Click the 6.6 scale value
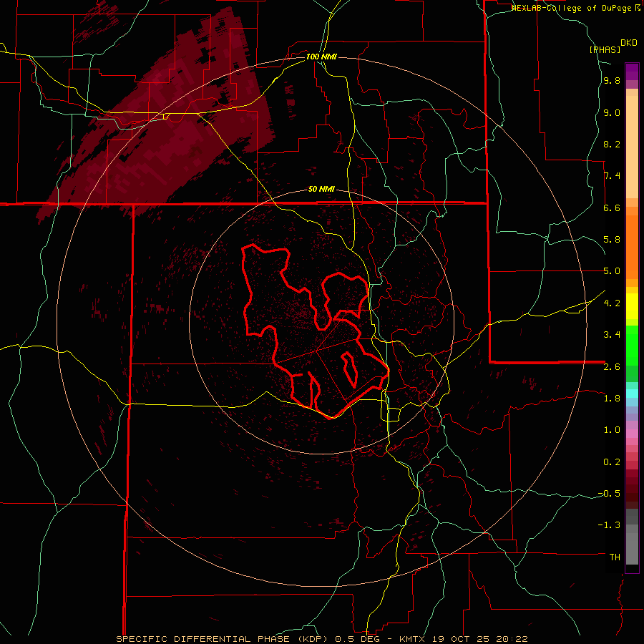The width and height of the screenshot is (644, 644). pyautogui.click(x=612, y=208)
